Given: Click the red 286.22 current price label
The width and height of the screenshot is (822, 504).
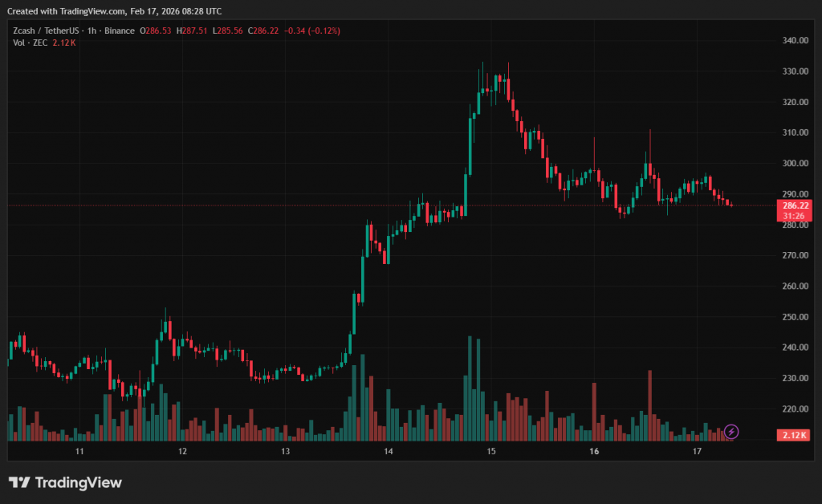Looking at the screenshot, I should [x=795, y=205].
